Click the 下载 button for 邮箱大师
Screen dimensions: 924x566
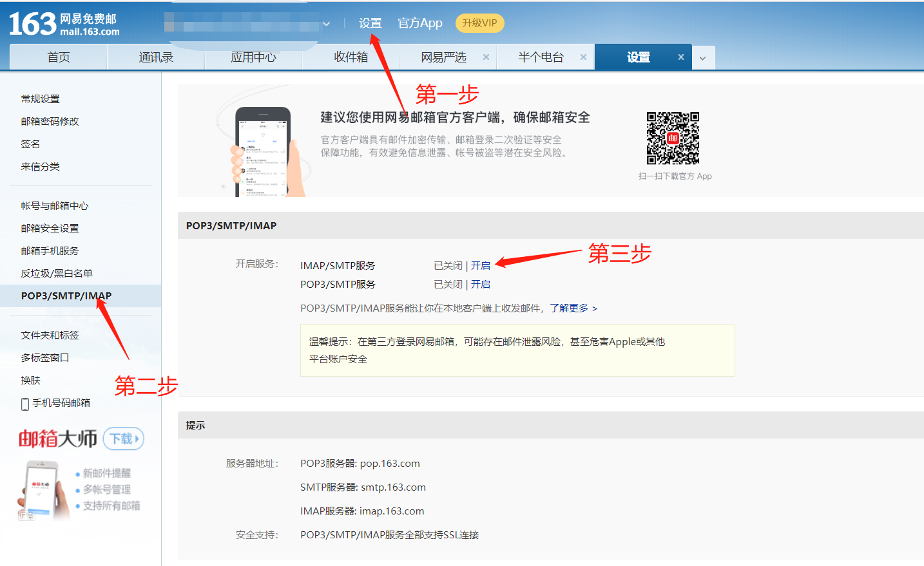(x=122, y=439)
